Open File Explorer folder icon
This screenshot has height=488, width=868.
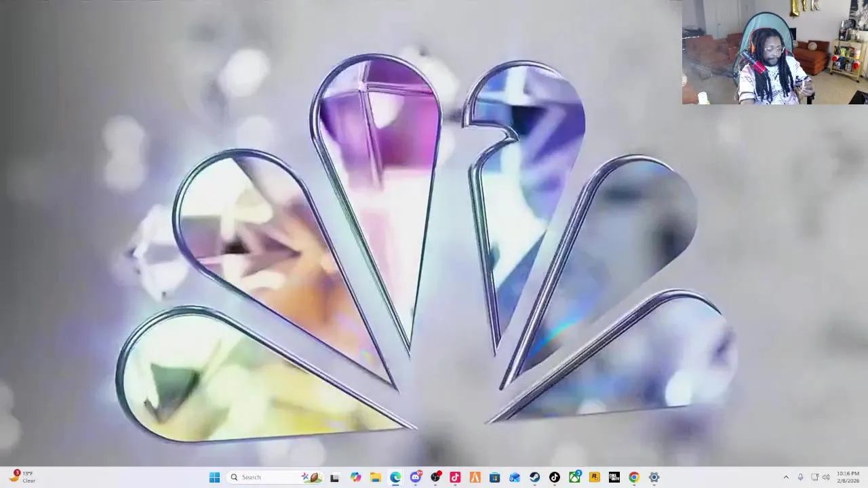coord(375,477)
